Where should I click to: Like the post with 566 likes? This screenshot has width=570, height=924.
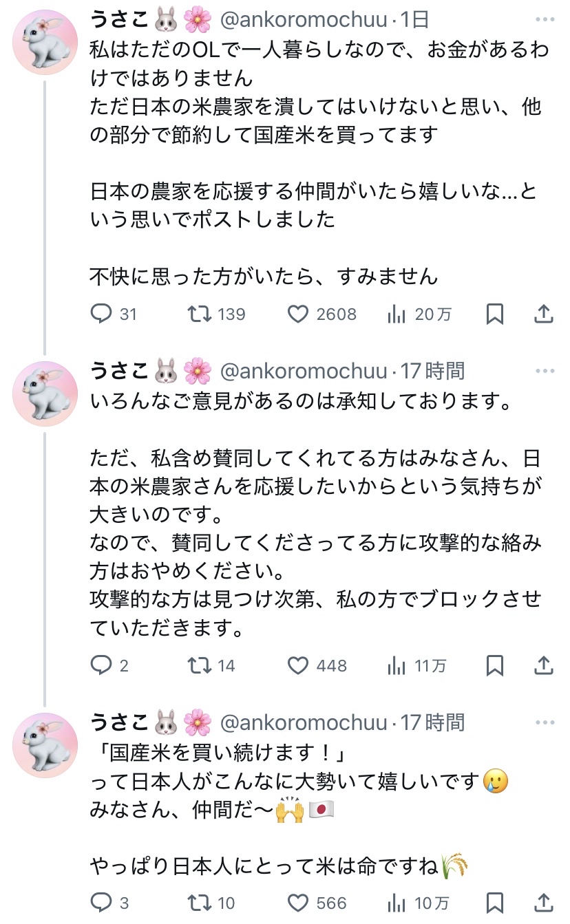(x=297, y=902)
